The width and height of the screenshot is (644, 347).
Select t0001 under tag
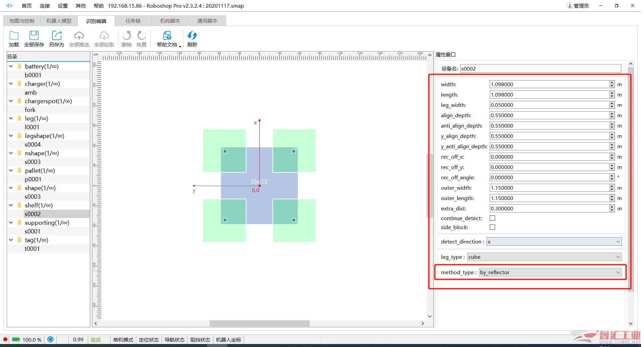[x=32, y=248]
